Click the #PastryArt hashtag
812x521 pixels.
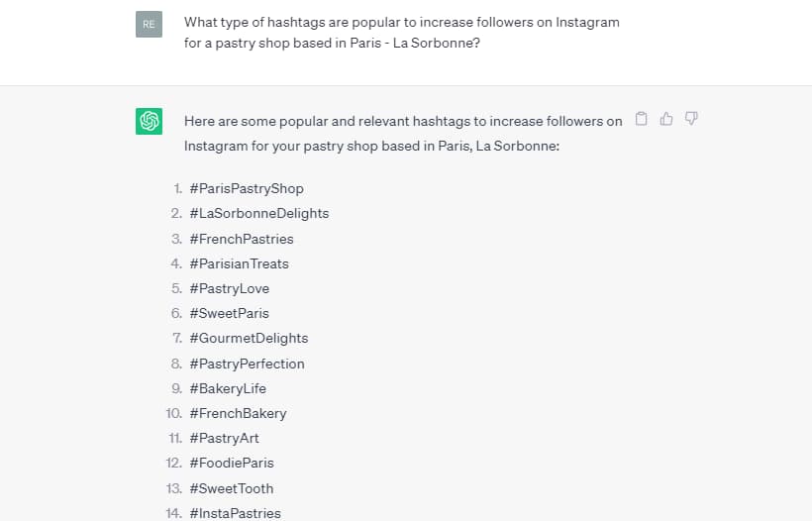coord(224,438)
